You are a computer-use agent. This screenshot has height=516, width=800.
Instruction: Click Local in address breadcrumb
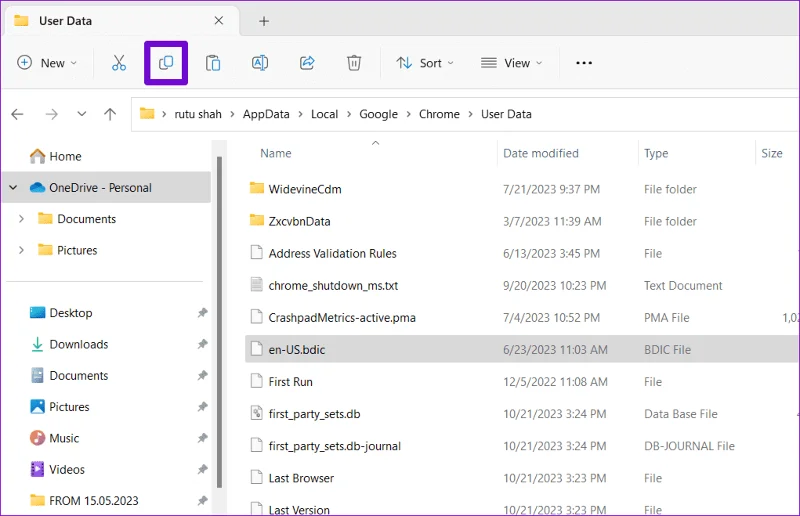point(324,114)
